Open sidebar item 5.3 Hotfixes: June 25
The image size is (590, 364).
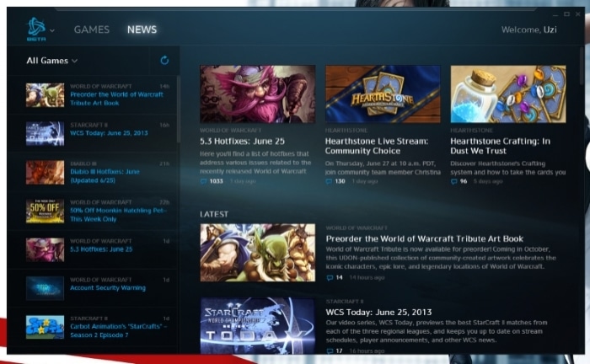101,249
